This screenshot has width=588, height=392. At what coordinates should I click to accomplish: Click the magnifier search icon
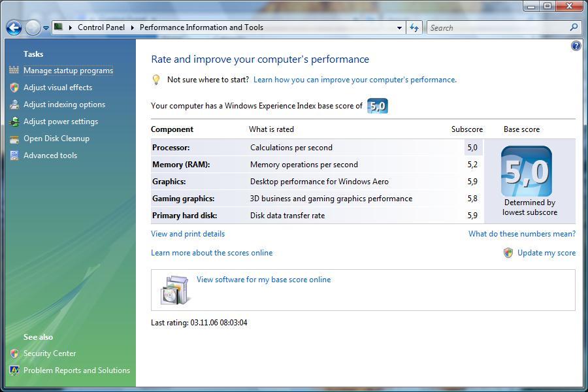[574, 27]
